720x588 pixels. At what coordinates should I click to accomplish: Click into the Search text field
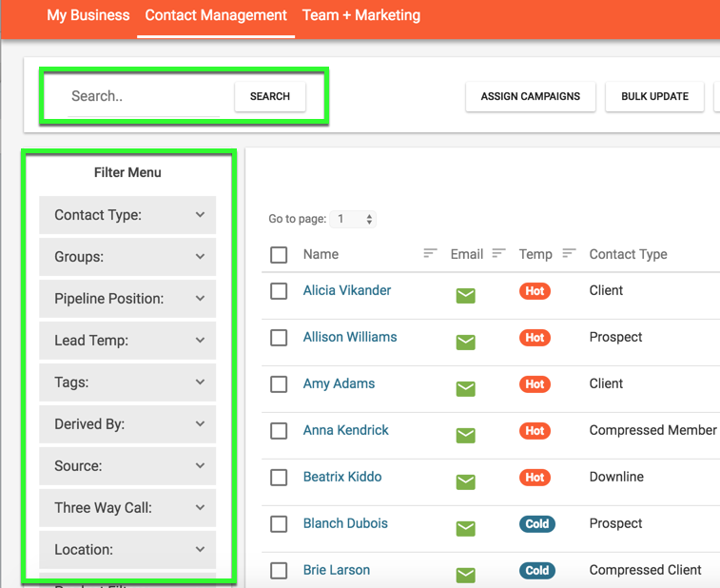[145, 97]
